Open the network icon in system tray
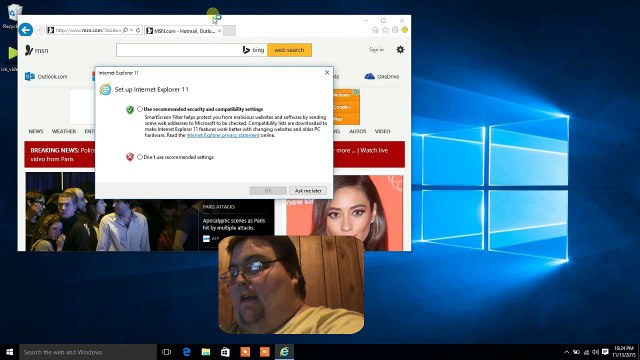 (x=586, y=352)
